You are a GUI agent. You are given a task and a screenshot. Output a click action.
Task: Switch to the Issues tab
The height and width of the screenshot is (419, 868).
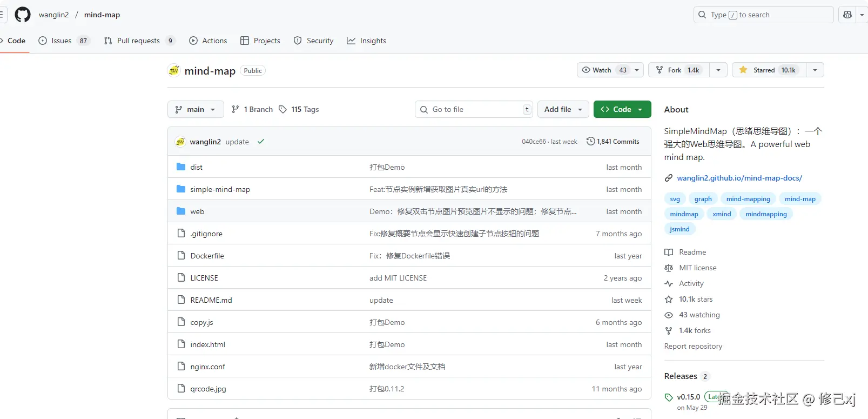[x=64, y=41]
